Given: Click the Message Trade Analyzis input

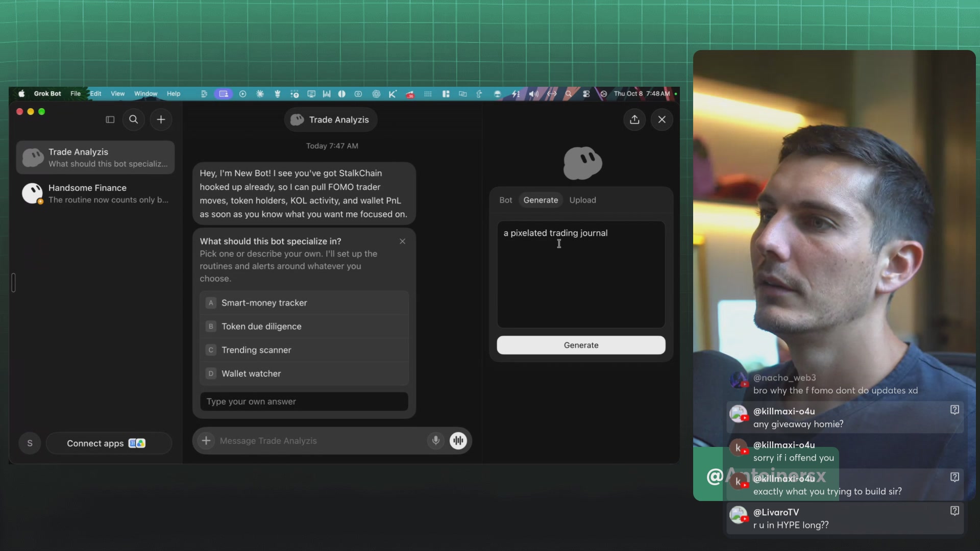Looking at the screenshot, I should click(x=321, y=441).
